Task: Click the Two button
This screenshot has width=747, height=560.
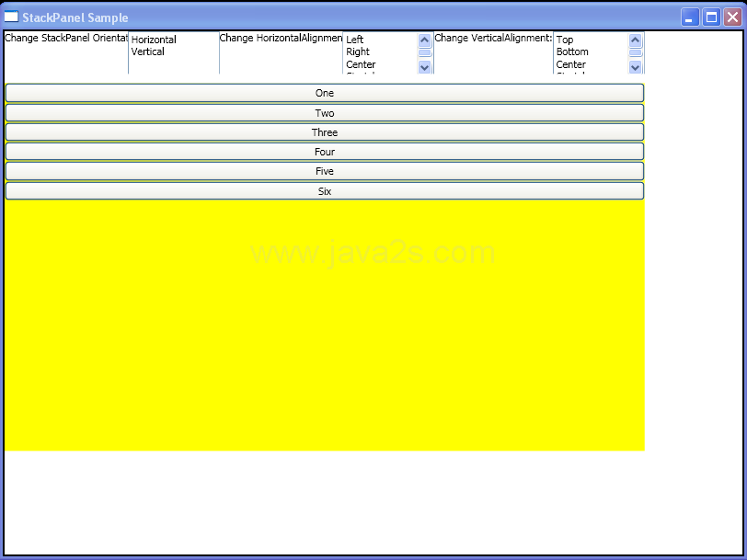Action: (325, 113)
